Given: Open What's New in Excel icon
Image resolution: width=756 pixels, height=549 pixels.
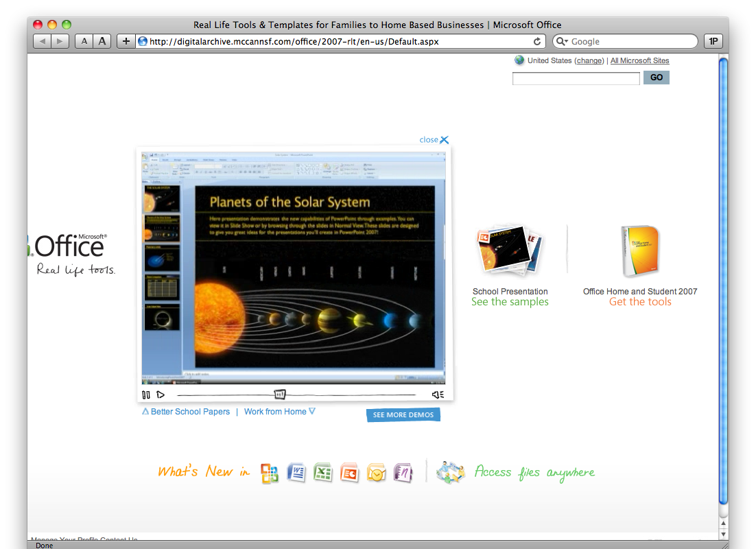Looking at the screenshot, I should 322,472.
